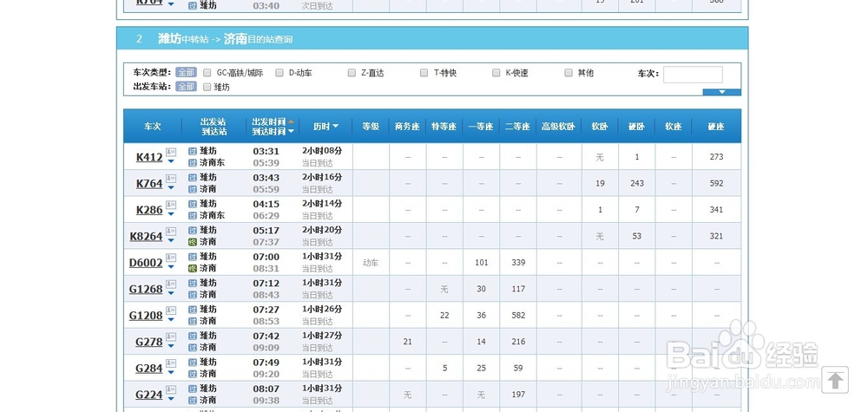Open the ID card icon beside G284

click(171, 363)
